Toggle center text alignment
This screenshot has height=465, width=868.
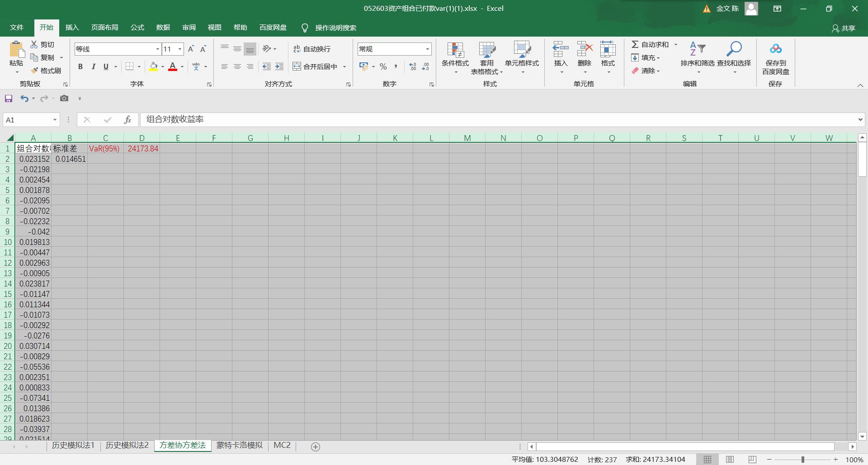(x=237, y=66)
